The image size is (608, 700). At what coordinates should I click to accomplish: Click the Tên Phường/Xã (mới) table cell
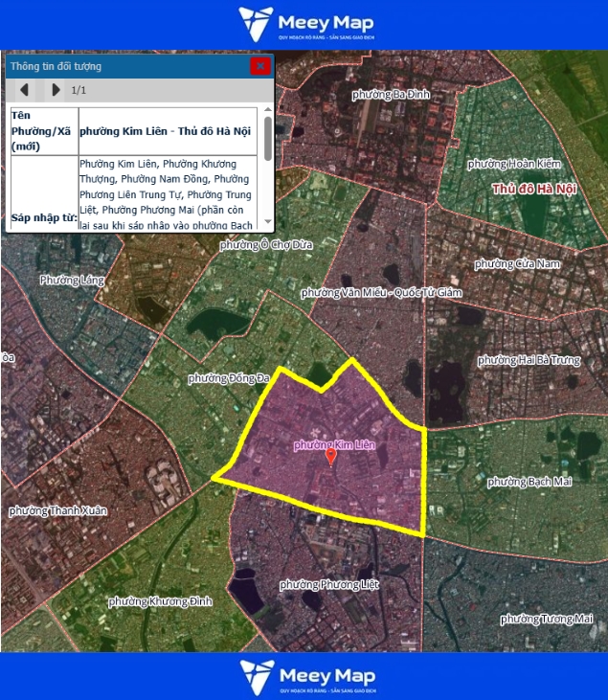[43, 131]
